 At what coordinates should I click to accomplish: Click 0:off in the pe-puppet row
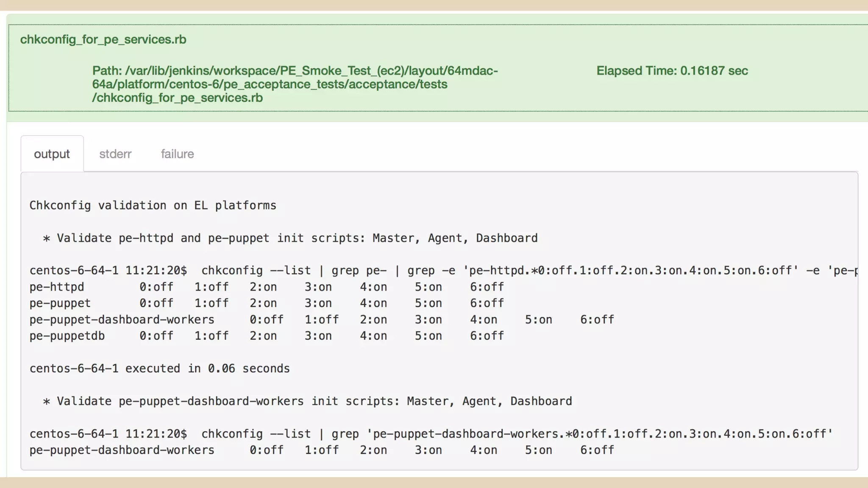click(x=156, y=303)
